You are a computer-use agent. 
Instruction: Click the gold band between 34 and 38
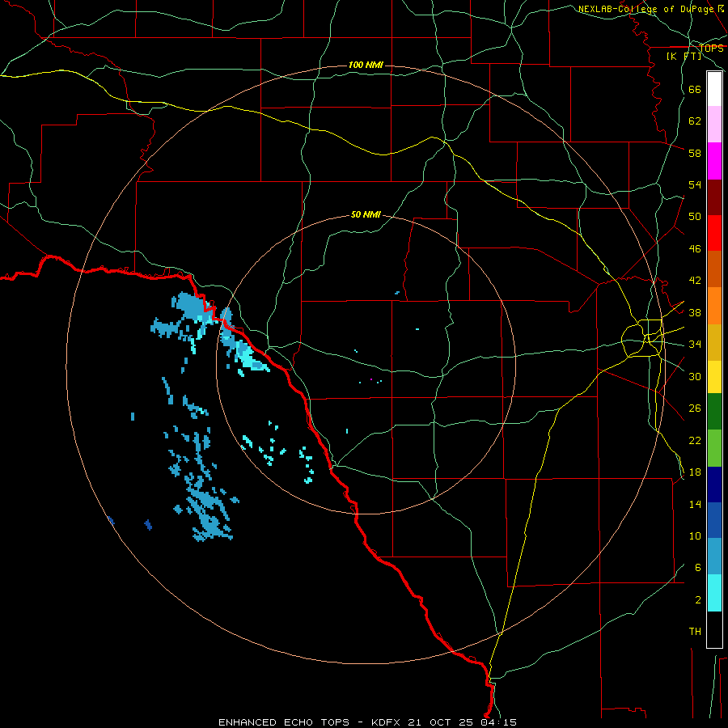[714, 343]
